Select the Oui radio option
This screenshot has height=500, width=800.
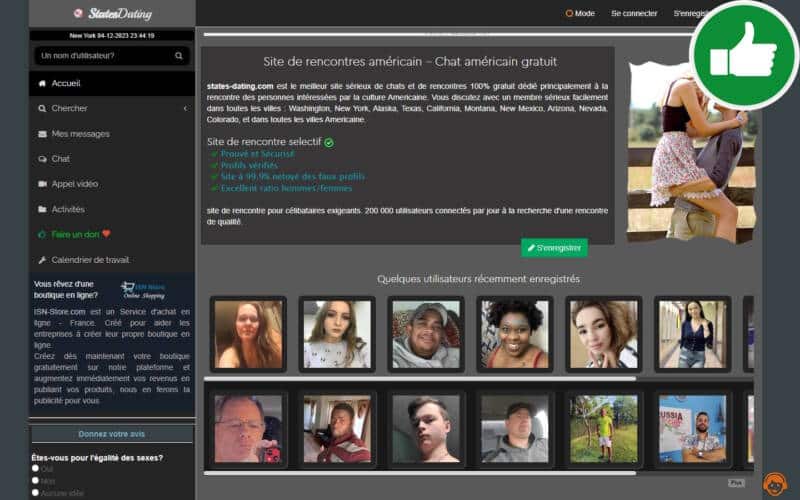pyautogui.click(x=35, y=468)
